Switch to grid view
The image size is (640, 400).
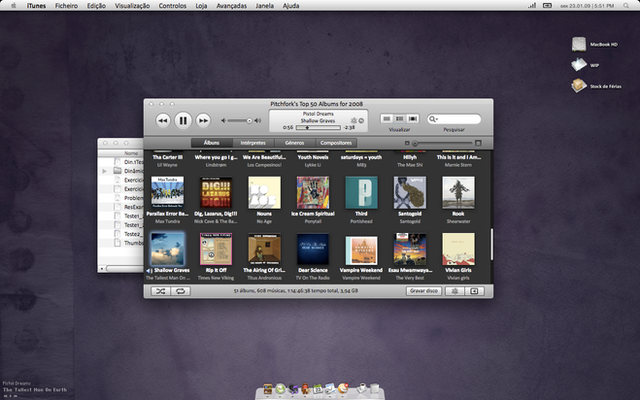pos(400,119)
